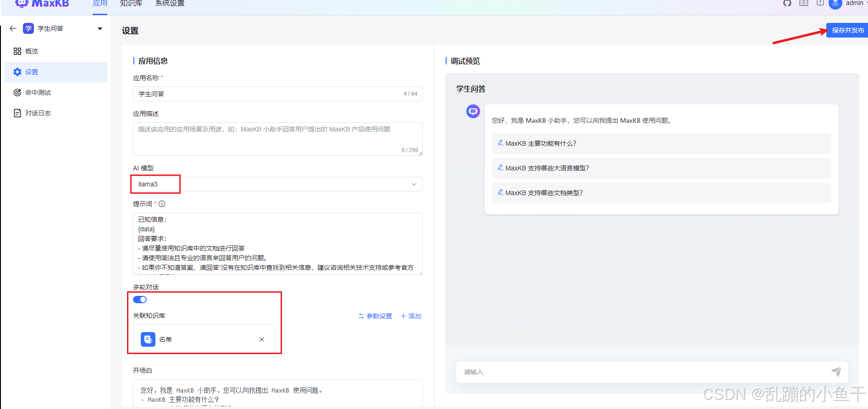Click the 学生问答 app badge icon
Screen dimensions: 868x409
(28, 28)
